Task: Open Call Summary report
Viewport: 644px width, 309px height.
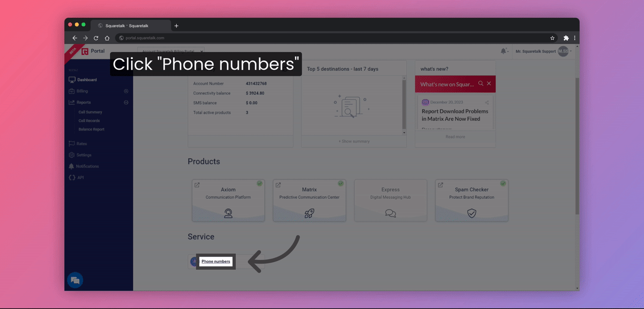Action: pyautogui.click(x=90, y=112)
